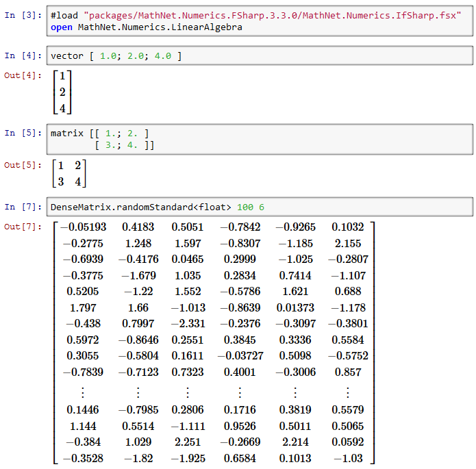Click the value 2.155 in the last column
This screenshot has width=476, height=469.
tap(347, 243)
